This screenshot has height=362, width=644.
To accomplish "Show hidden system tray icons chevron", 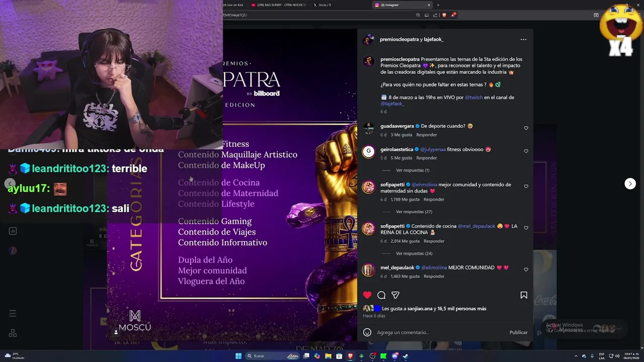I will tap(576, 356).
